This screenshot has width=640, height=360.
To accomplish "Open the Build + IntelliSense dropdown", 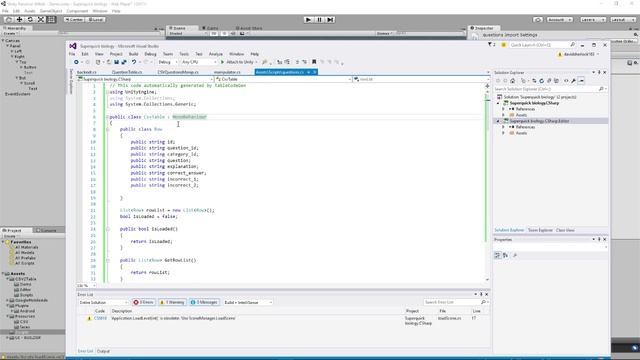I will pos(248,302).
